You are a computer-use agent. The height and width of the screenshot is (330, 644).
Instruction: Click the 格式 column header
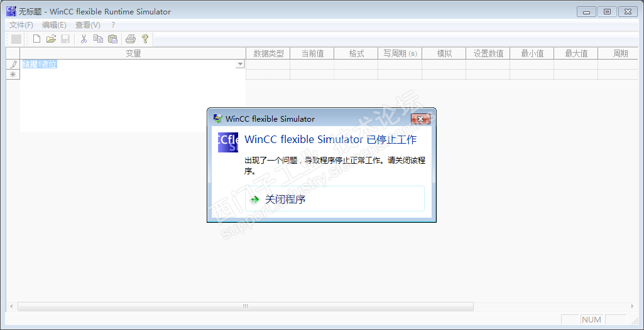click(x=356, y=53)
